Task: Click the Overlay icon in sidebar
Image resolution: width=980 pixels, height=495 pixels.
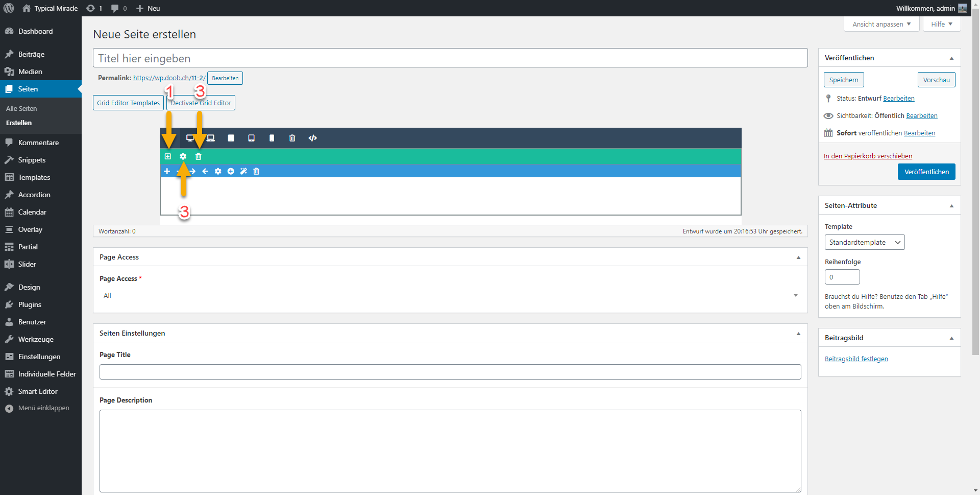Action: (9, 229)
